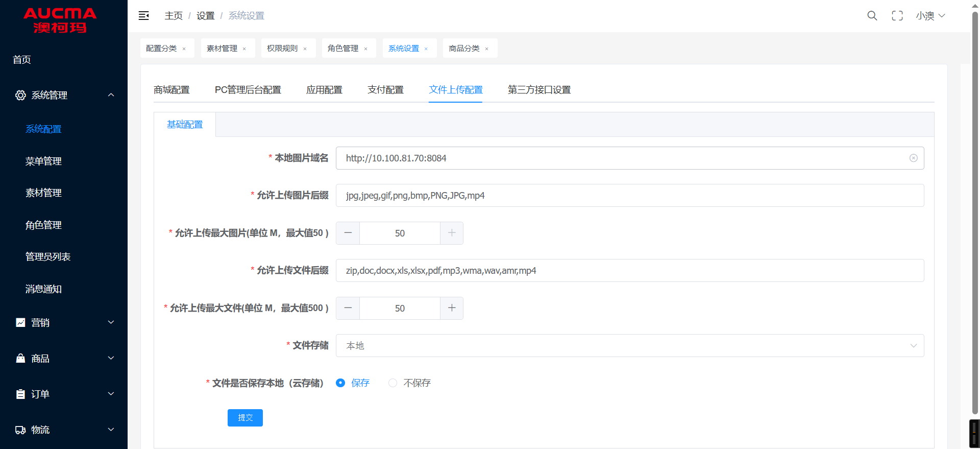Screen dimensions: 980x449
Task: Open the 文件存储 dropdown
Action: [630, 346]
